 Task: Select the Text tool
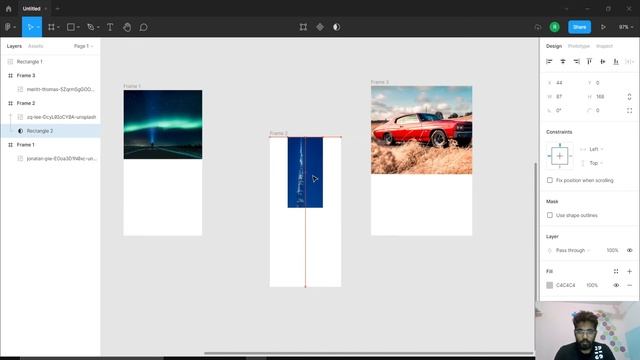[x=110, y=27]
